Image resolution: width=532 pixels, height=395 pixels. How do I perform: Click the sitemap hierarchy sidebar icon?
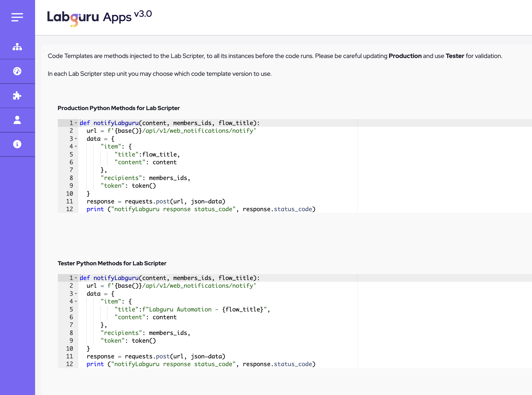pos(17,47)
